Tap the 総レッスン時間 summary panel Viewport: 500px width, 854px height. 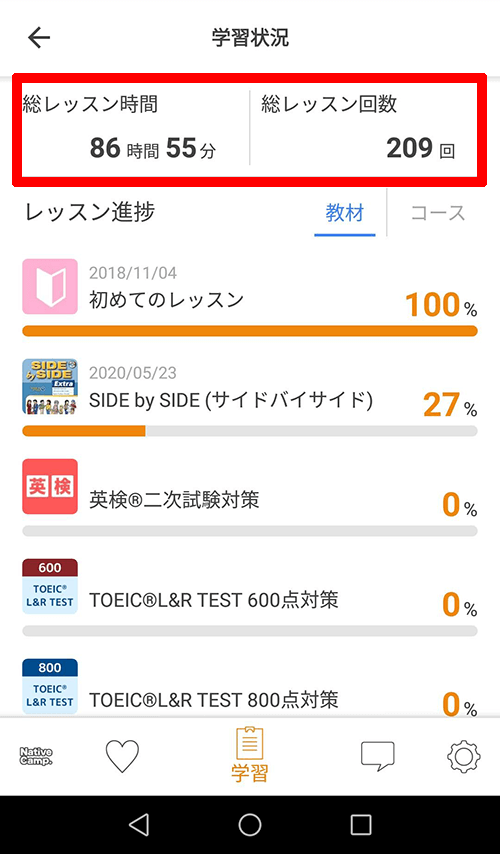pos(133,128)
